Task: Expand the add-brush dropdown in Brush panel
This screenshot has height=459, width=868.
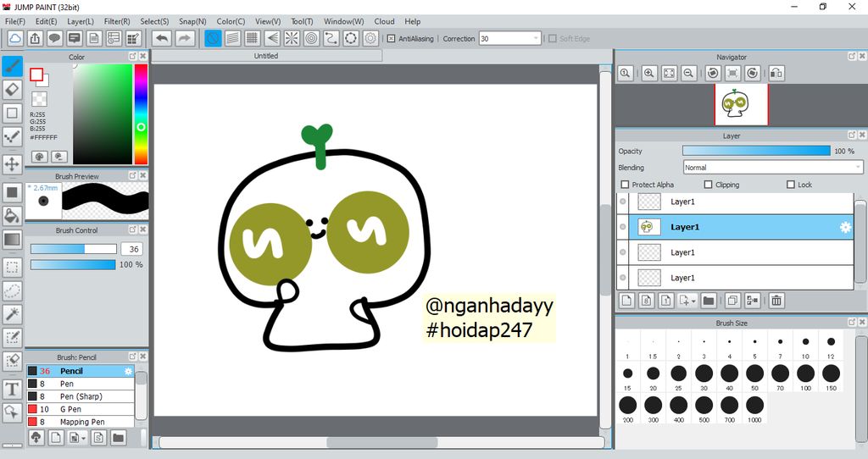Action: 84,439
